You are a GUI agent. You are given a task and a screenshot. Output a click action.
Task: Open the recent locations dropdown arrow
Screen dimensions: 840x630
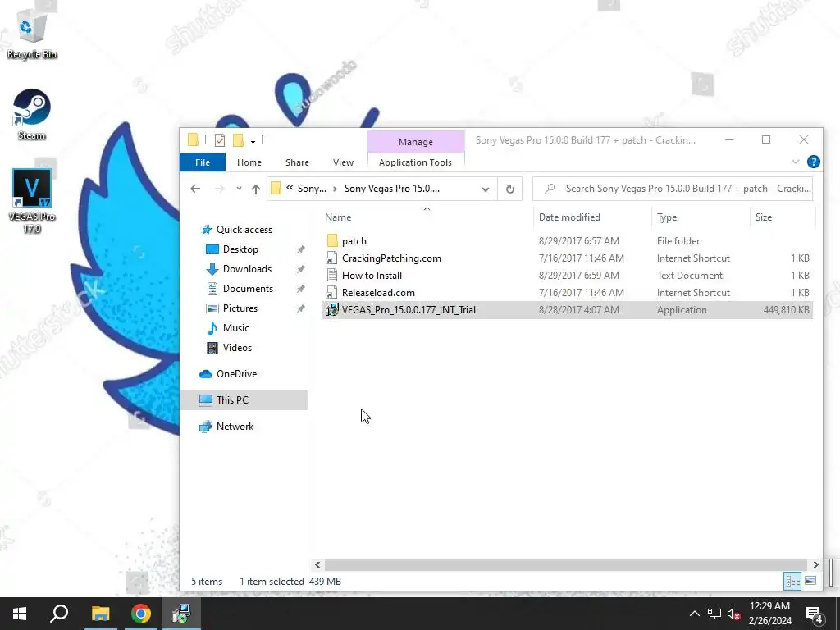(239, 189)
